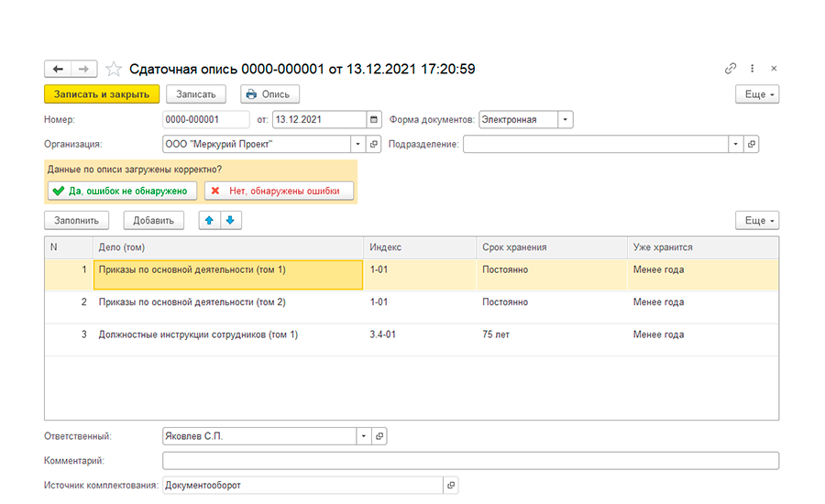Close the Сдаточная опись form

[x=774, y=69]
